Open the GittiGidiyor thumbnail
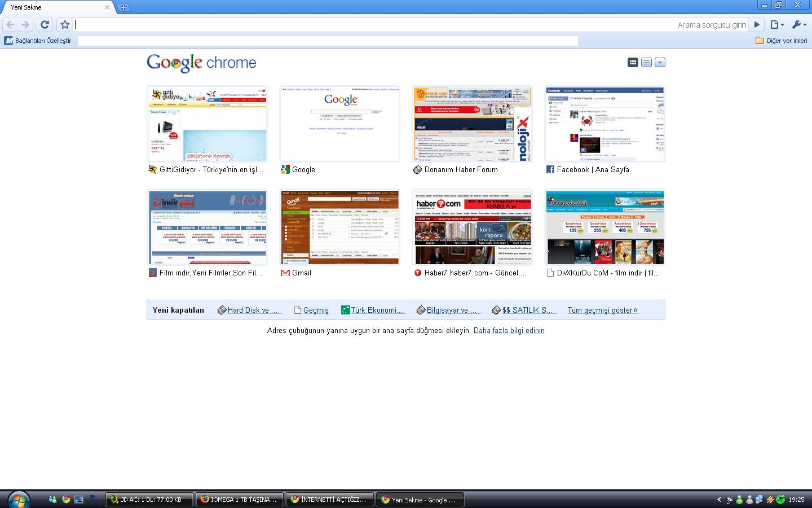The width and height of the screenshot is (812, 508). click(x=207, y=124)
